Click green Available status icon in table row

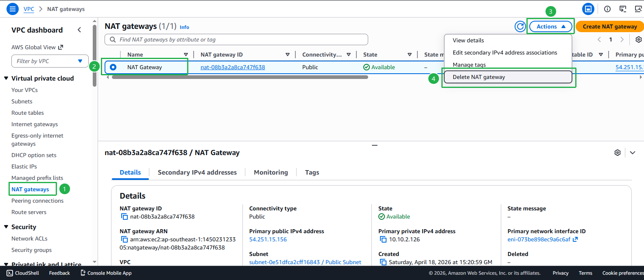pyautogui.click(x=367, y=67)
